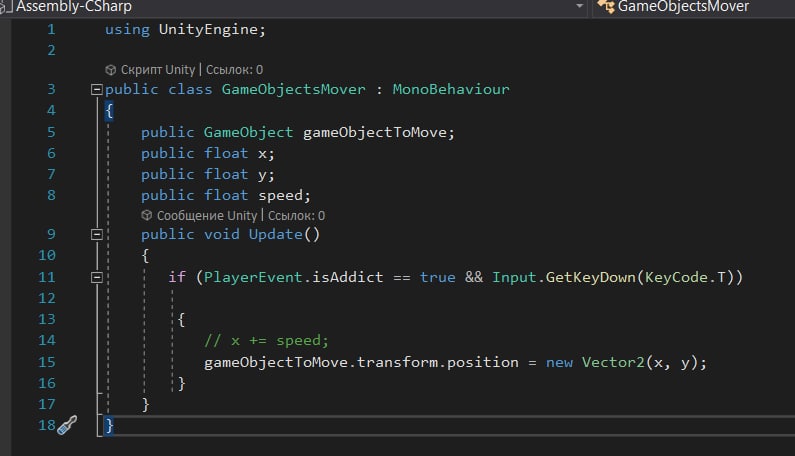Click the Unity message cube icon above line 9

147,216
